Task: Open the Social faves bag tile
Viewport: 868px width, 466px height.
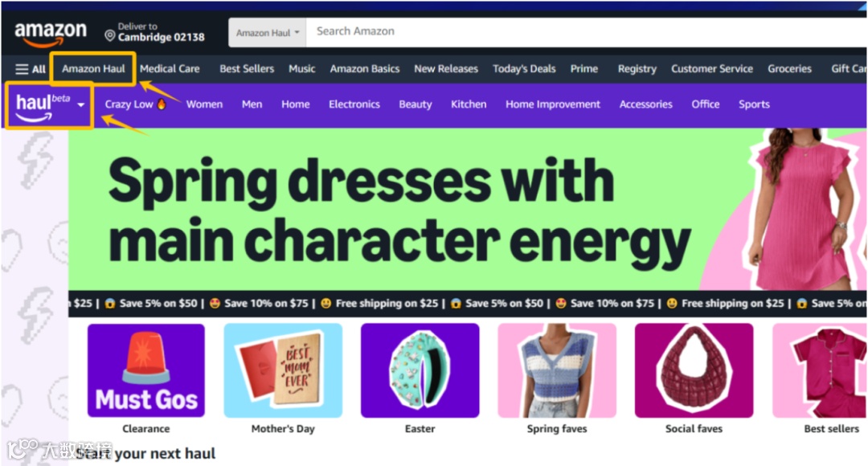Action: click(x=694, y=370)
